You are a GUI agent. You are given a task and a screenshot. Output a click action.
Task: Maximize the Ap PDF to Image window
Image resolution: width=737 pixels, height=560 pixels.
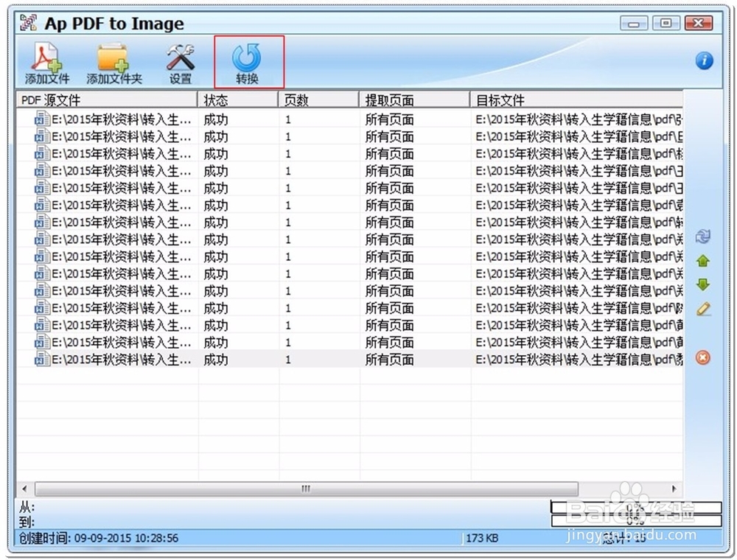pyautogui.click(x=666, y=23)
